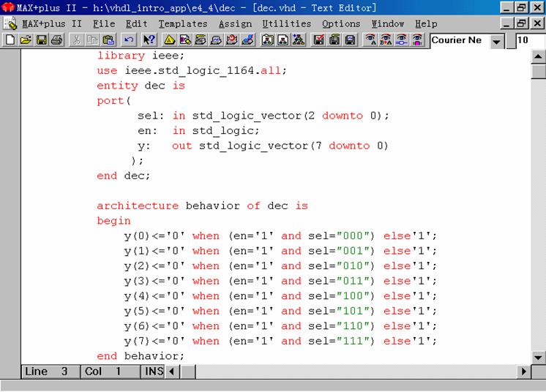Open a file with the folder icon
The height and width of the screenshot is (392, 546).
pos(26,40)
